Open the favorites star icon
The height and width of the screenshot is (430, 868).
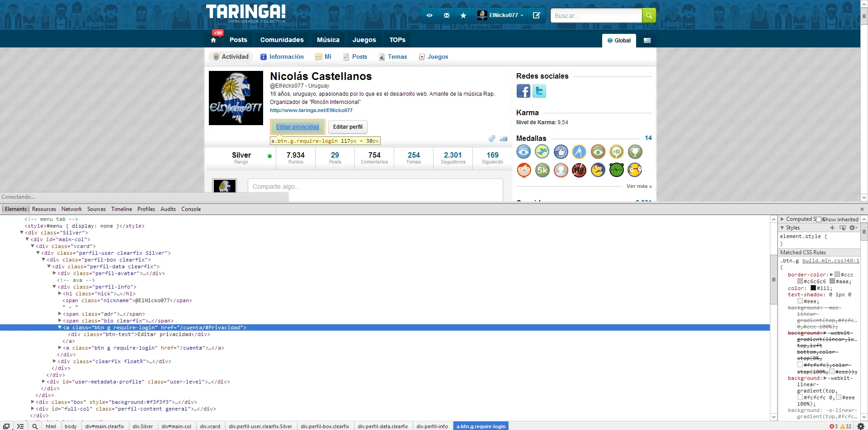click(x=463, y=15)
